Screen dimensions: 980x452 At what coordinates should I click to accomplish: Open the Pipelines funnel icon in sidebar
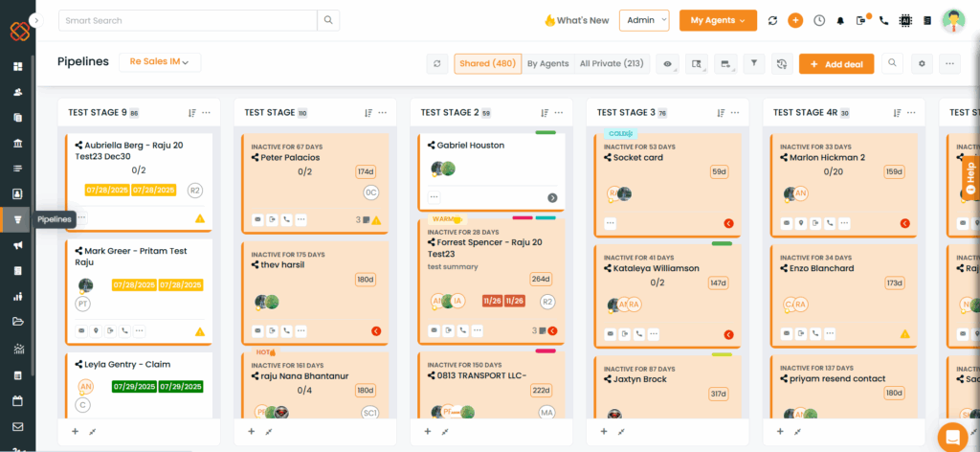17,219
